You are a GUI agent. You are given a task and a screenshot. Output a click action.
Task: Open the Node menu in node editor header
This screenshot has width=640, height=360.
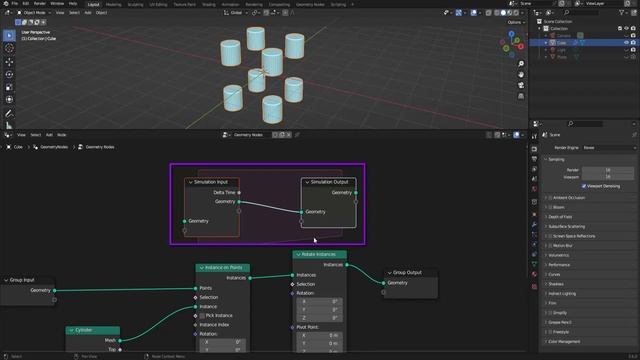pos(62,135)
